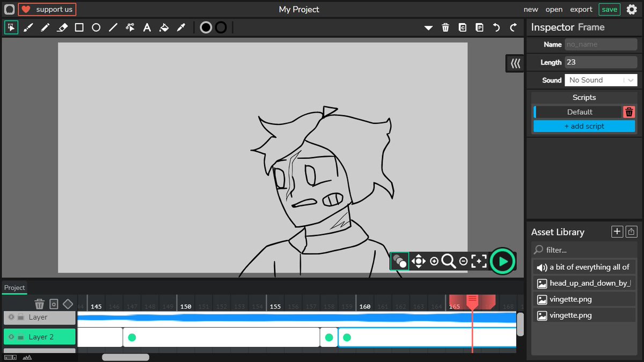Hide the Layer 2 visibility toggle
This screenshot has width=644, height=362.
[11, 337]
